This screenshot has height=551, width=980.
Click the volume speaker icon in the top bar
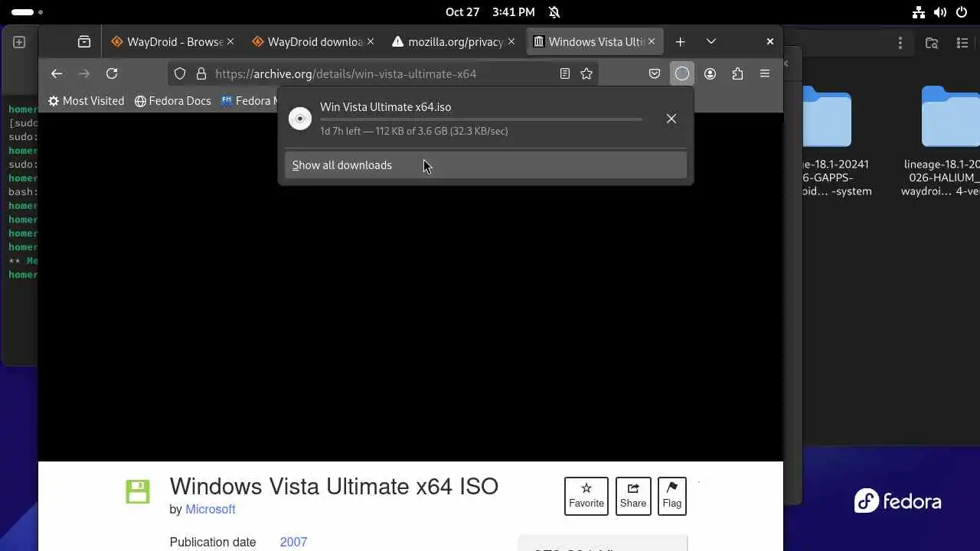pos(940,12)
